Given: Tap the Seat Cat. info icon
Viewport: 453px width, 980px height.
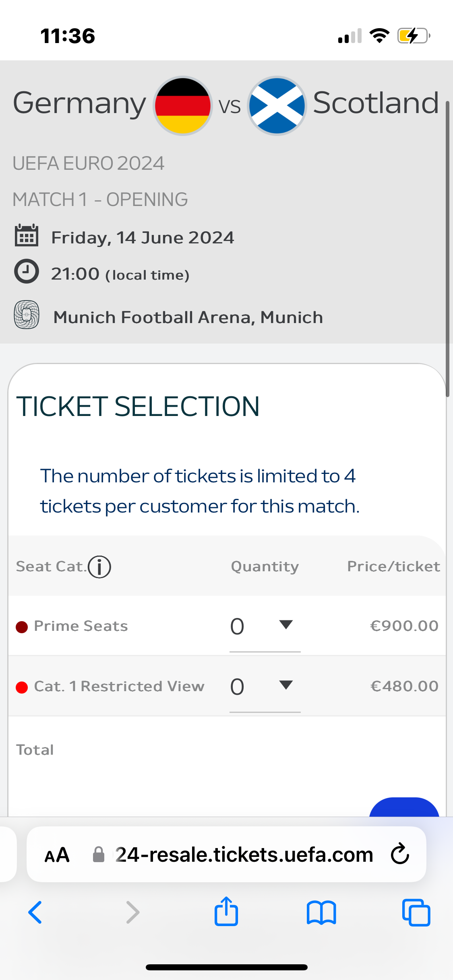Looking at the screenshot, I should [99, 567].
